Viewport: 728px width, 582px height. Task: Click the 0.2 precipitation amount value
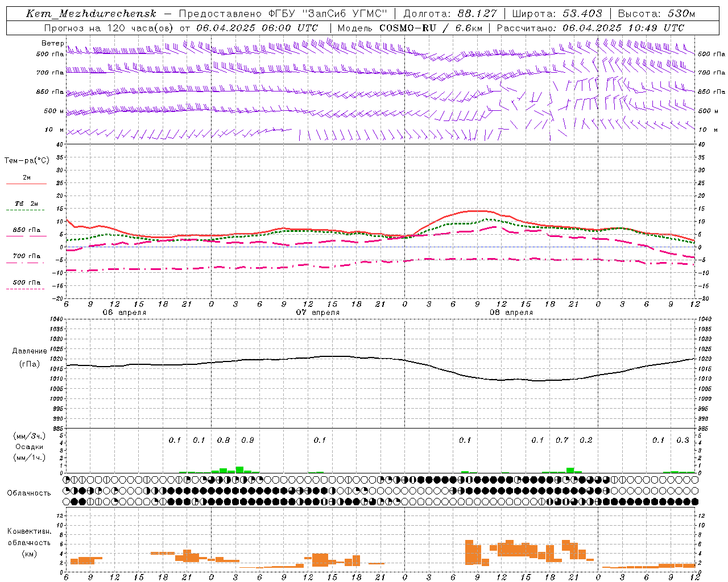(586, 440)
